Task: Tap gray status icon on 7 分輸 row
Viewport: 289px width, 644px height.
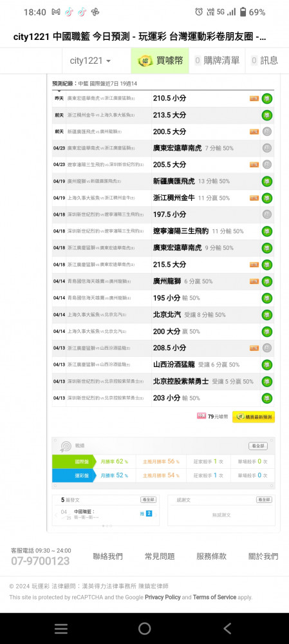Action: pyautogui.click(x=267, y=148)
